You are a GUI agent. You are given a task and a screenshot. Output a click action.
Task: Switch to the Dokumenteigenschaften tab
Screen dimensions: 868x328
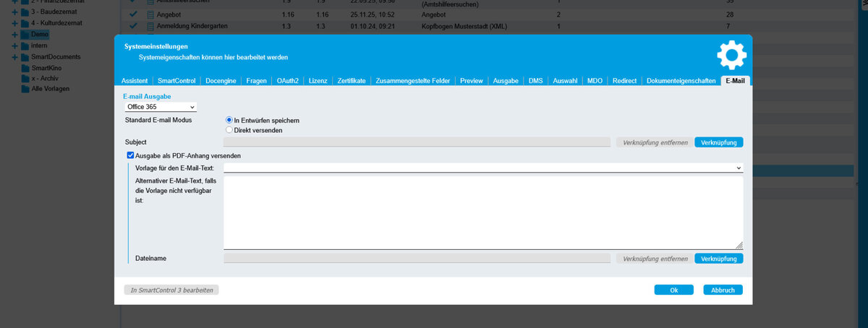(x=681, y=81)
